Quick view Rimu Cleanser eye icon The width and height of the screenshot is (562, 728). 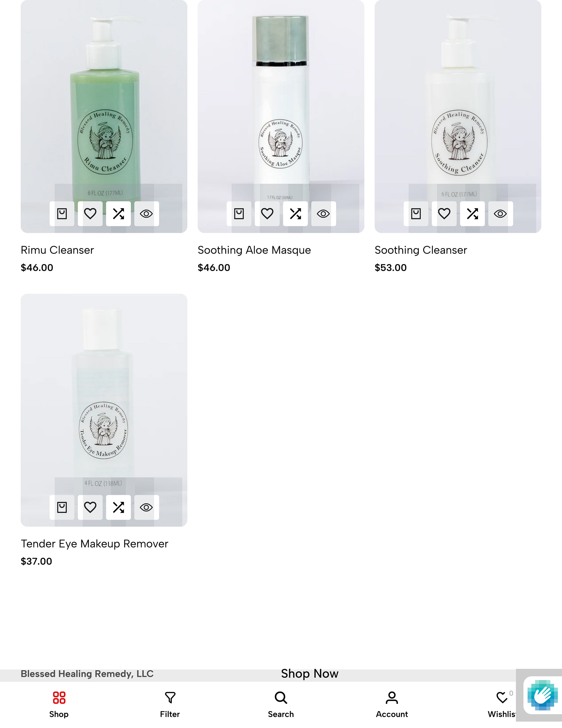(x=147, y=214)
